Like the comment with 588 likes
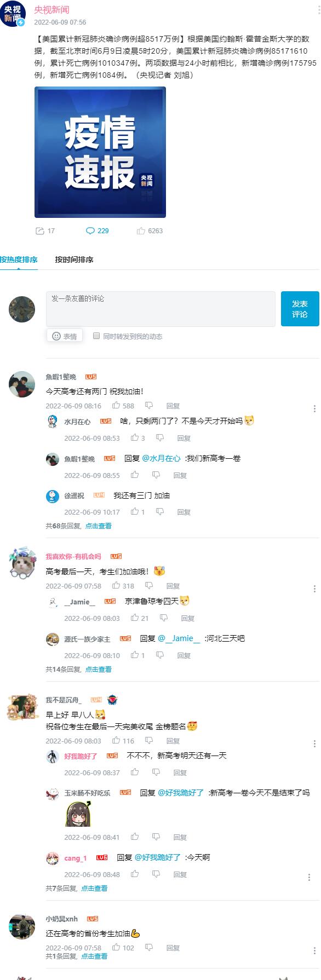The width and height of the screenshot is (321, 980). click(x=116, y=406)
